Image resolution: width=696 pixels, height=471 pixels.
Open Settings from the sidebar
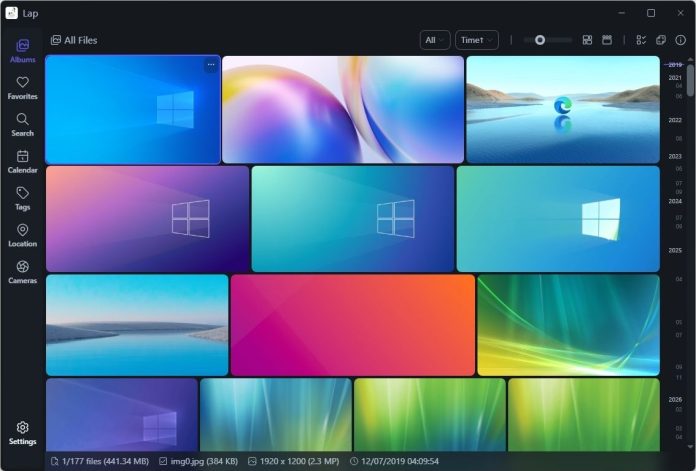22,433
